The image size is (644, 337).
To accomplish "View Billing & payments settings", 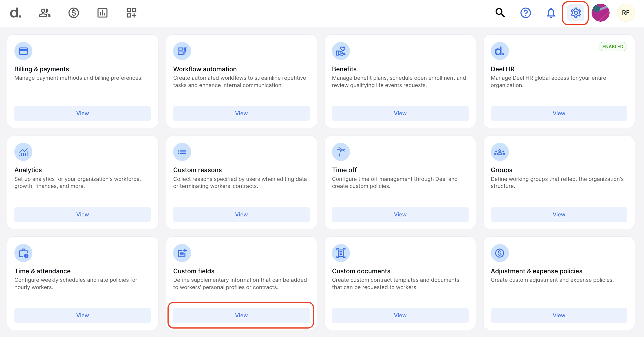I will click(82, 113).
